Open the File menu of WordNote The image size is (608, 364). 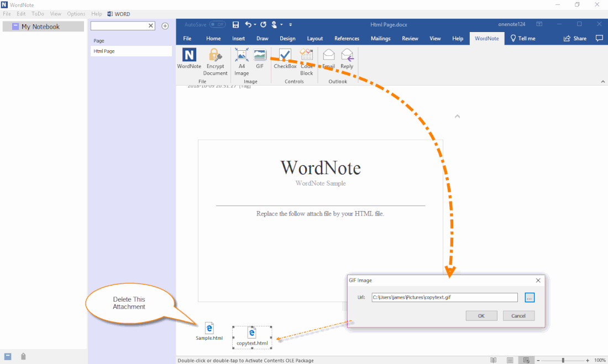click(x=7, y=14)
